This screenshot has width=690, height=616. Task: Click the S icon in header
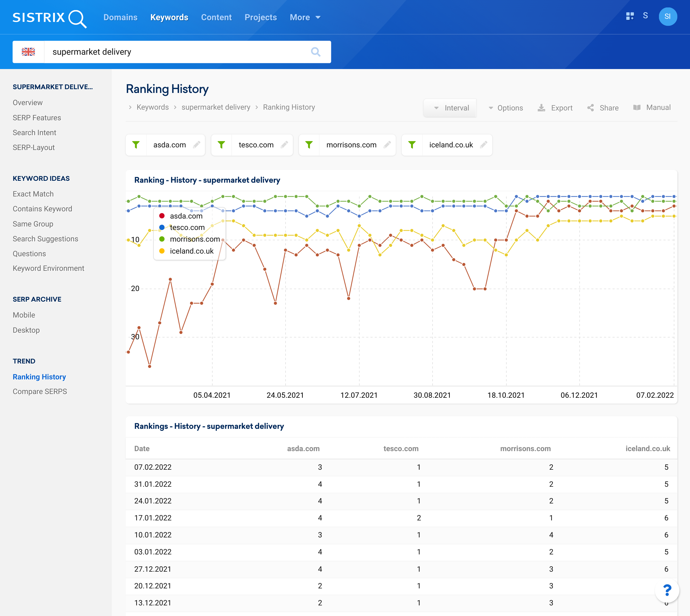(645, 16)
